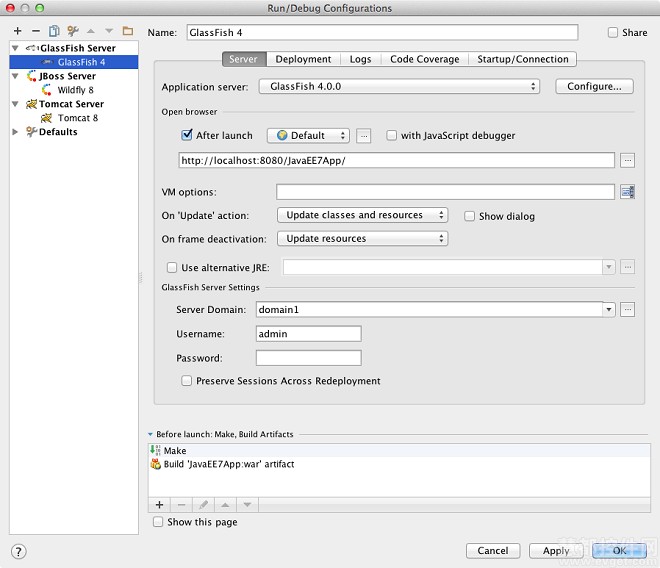Open browser selection ellipsis next to Default
Screen dimensions: 660x568
click(x=364, y=136)
